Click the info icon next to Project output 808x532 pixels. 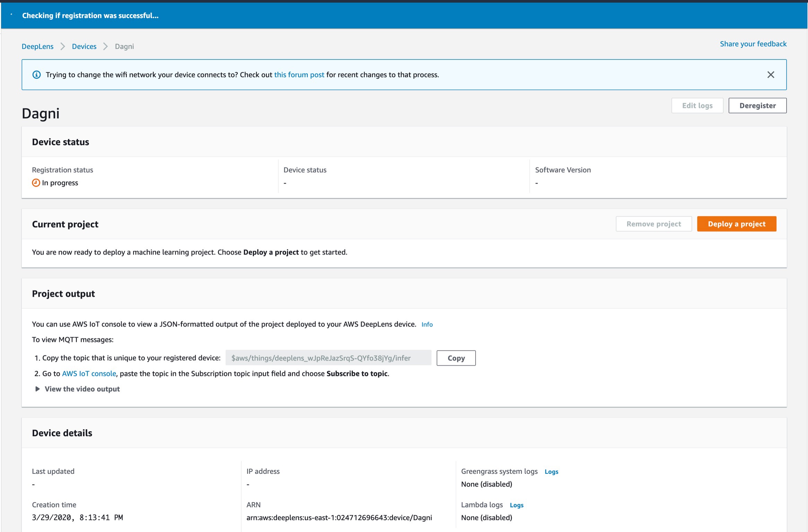click(x=427, y=324)
